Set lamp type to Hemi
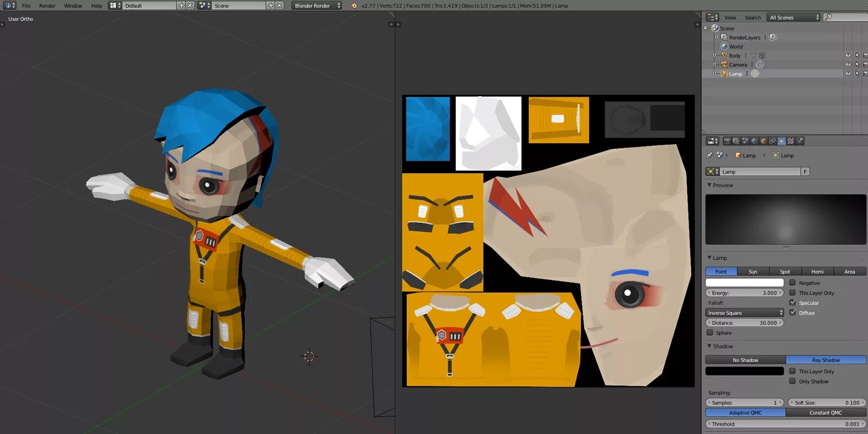Screen dimensions: 868x434 pos(818,271)
